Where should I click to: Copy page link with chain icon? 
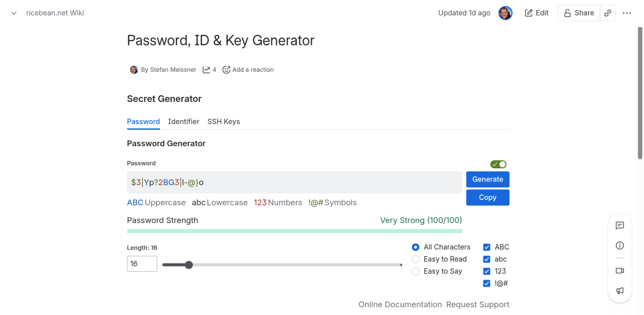pos(608,13)
